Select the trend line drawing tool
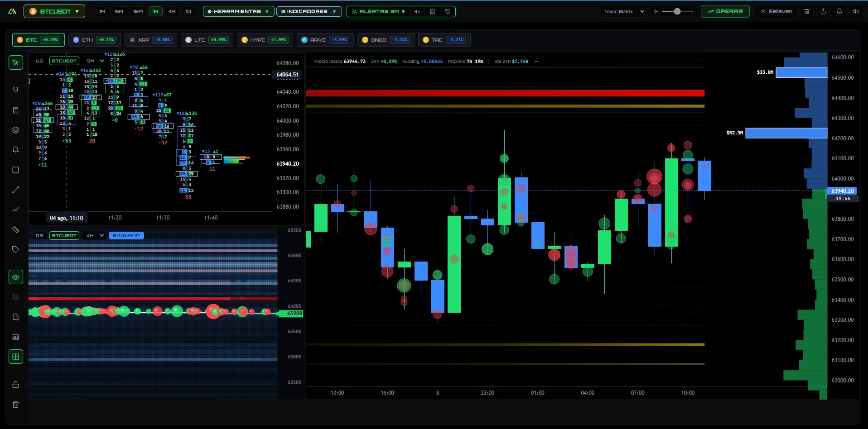This screenshot has height=429, width=868. pyautogui.click(x=16, y=190)
